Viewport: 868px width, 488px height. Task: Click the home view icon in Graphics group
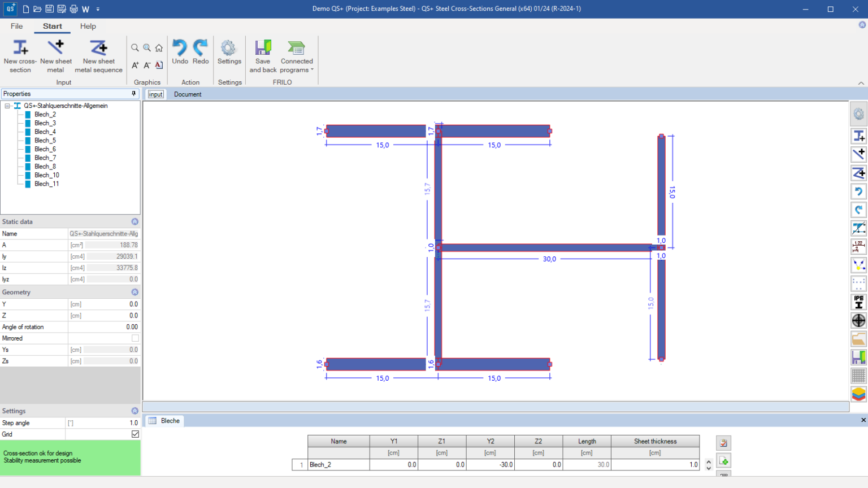159,48
